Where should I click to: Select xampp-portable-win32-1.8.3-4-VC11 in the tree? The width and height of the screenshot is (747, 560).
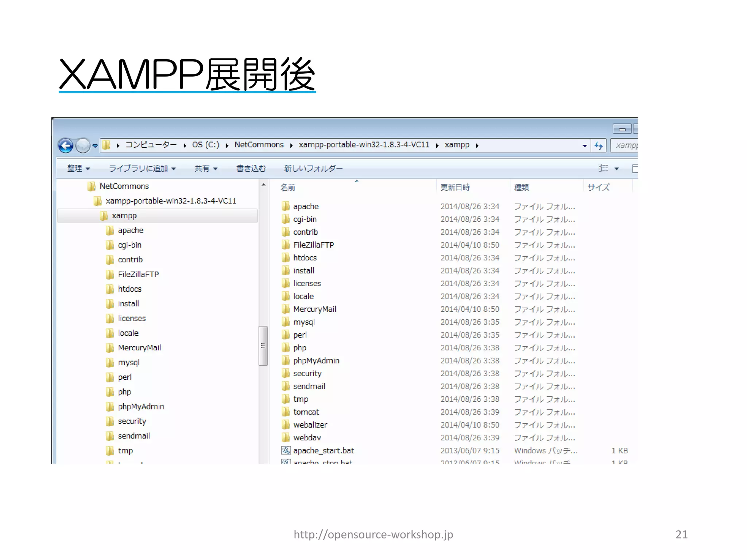click(x=171, y=201)
